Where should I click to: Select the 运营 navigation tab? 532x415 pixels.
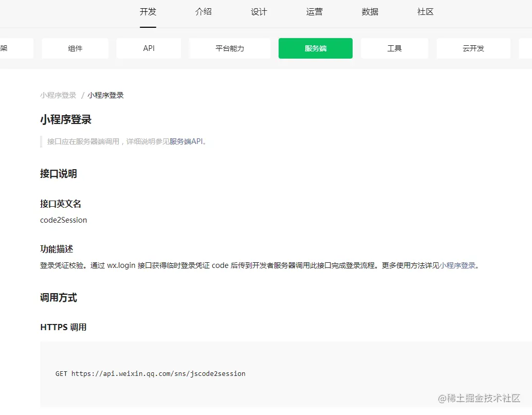(x=314, y=12)
